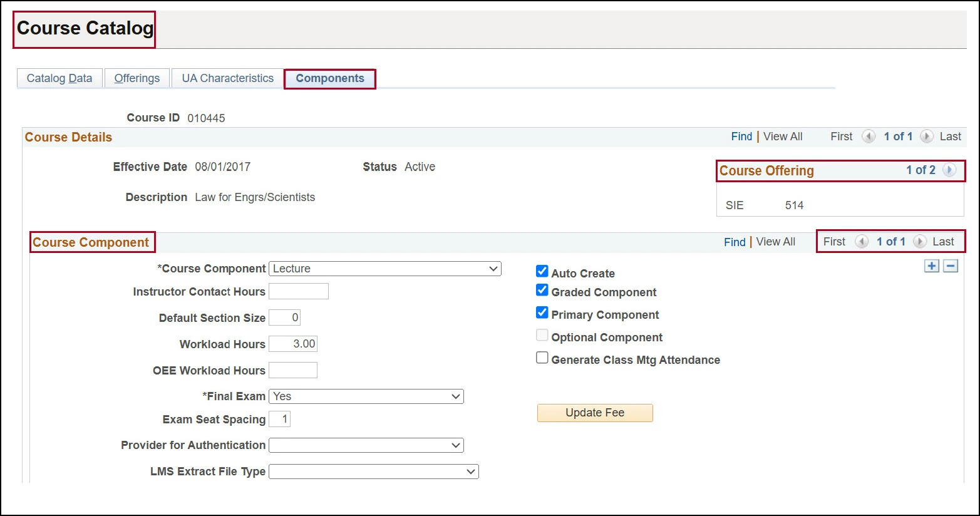Click Instructor Contact Hours field
The height and width of the screenshot is (516, 980).
(299, 291)
